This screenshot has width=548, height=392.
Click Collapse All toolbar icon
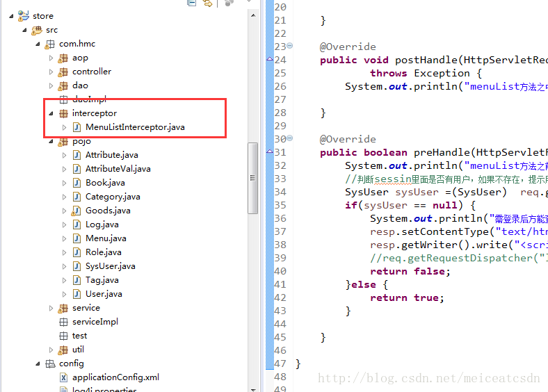coord(191,3)
